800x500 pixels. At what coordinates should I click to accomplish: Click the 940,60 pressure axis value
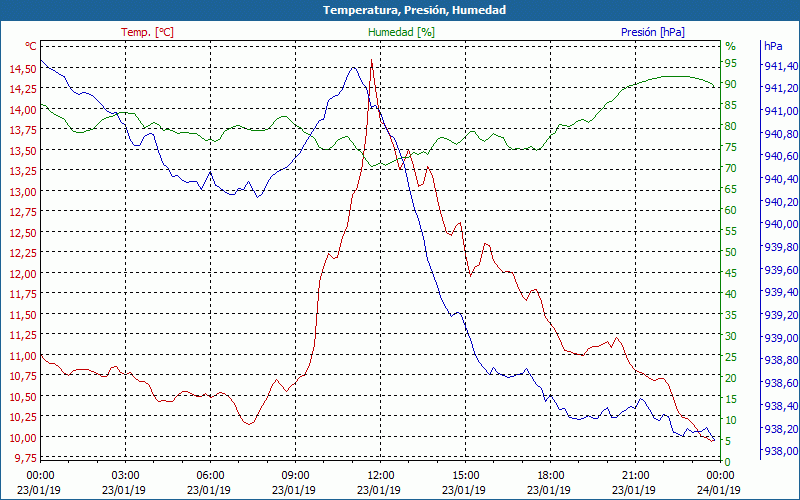pos(781,156)
